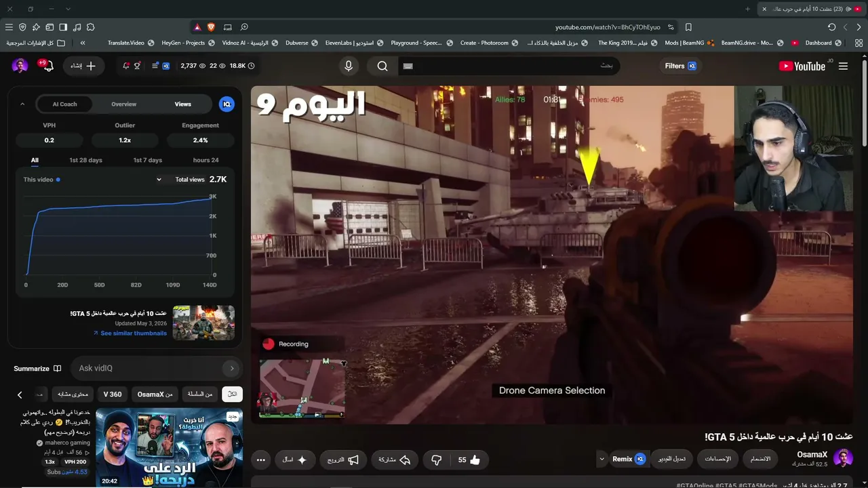This screenshot has width=868, height=488.
Task: Click the YouTube create button
Action: pos(83,66)
